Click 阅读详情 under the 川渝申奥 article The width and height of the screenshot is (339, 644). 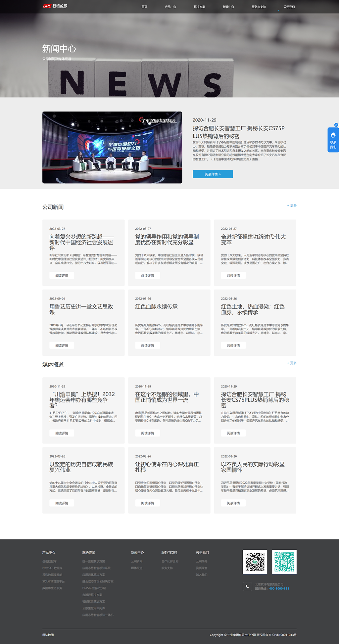pos(62,433)
